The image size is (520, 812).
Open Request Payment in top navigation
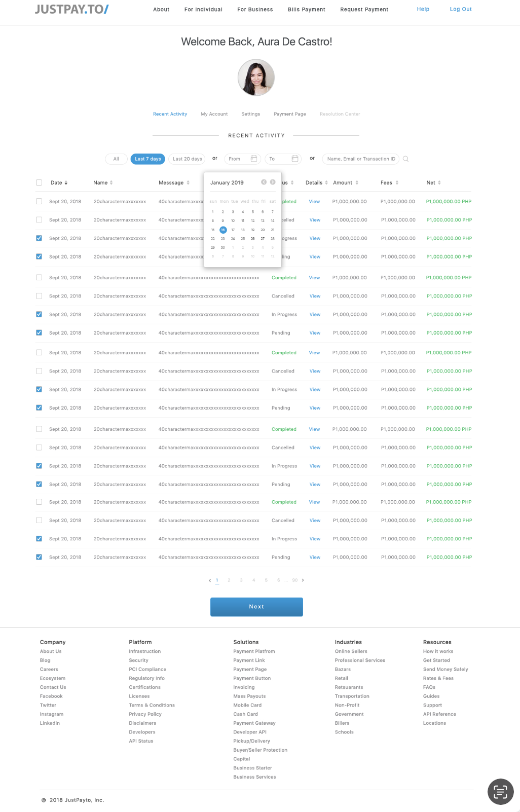pyautogui.click(x=364, y=9)
